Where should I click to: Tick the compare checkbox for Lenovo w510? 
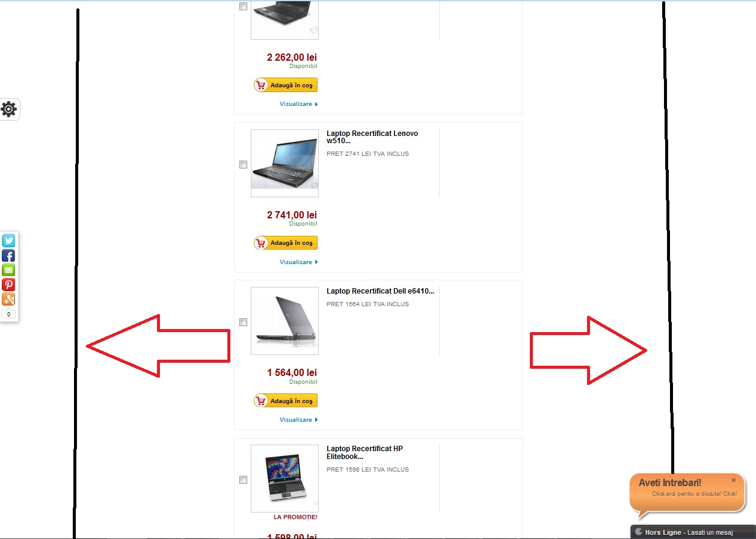[243, 164]
